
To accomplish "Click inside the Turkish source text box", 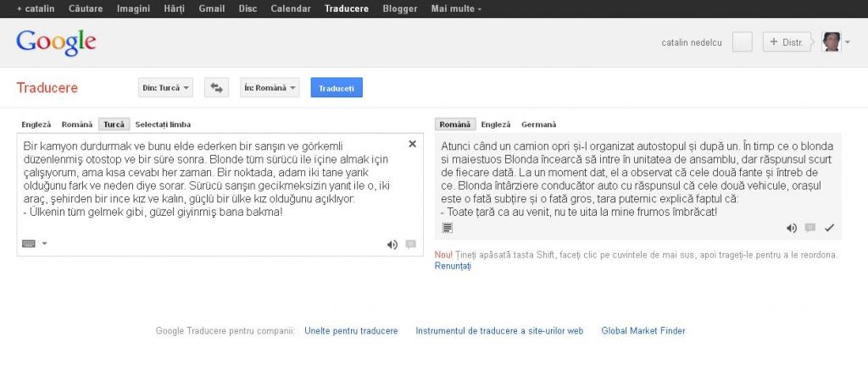I will click(220, 194).
